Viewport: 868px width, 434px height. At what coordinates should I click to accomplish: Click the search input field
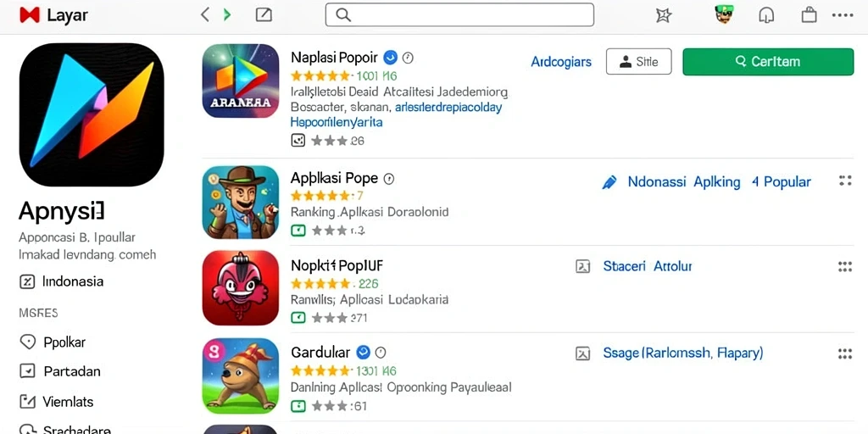[459, 15]
